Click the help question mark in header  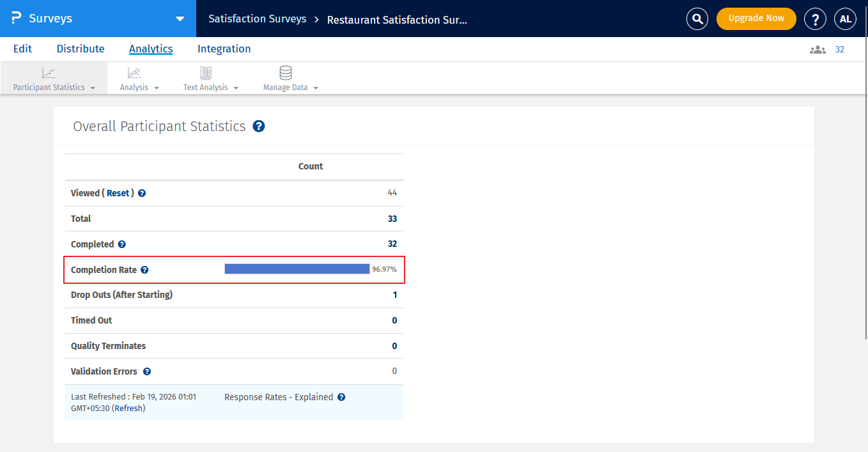click(815, 19)
